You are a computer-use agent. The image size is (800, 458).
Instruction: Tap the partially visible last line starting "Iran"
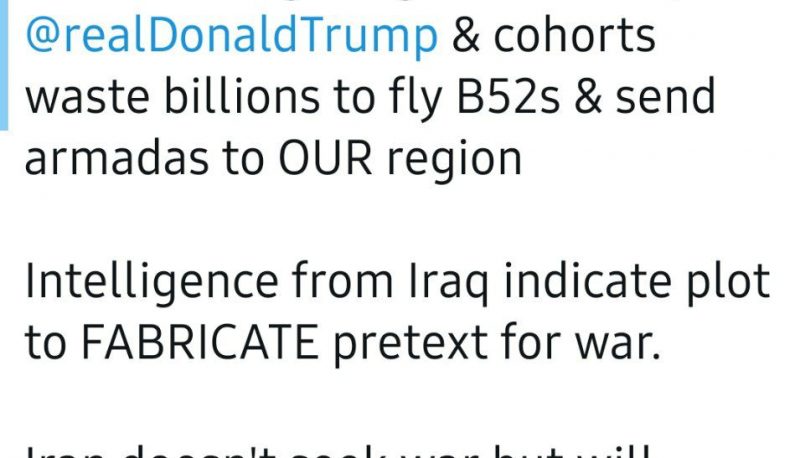[337, 452]
